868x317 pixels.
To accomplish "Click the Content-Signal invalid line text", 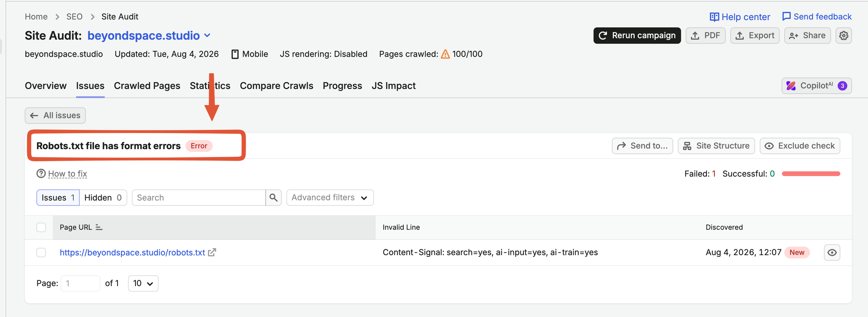I will (490, 252).
